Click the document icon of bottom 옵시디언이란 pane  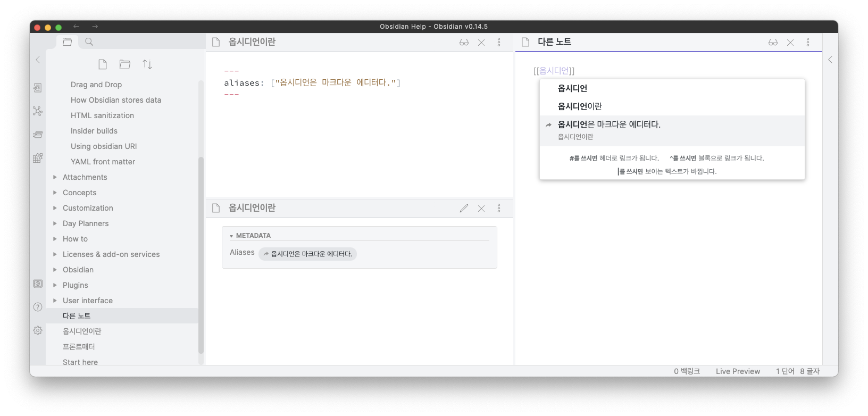pyautogui.click(x=216, y=208)
